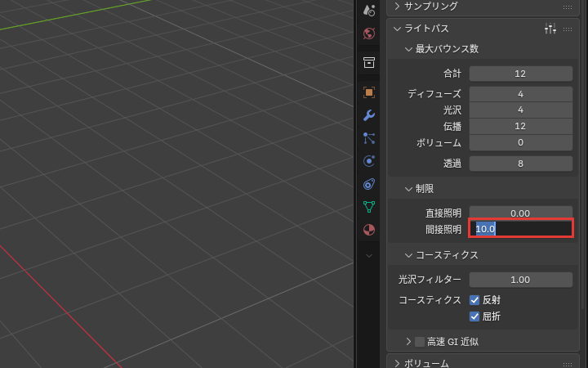Click the ボリューム bounces field showing 0

pyautogui.click(x=521, y=142)
